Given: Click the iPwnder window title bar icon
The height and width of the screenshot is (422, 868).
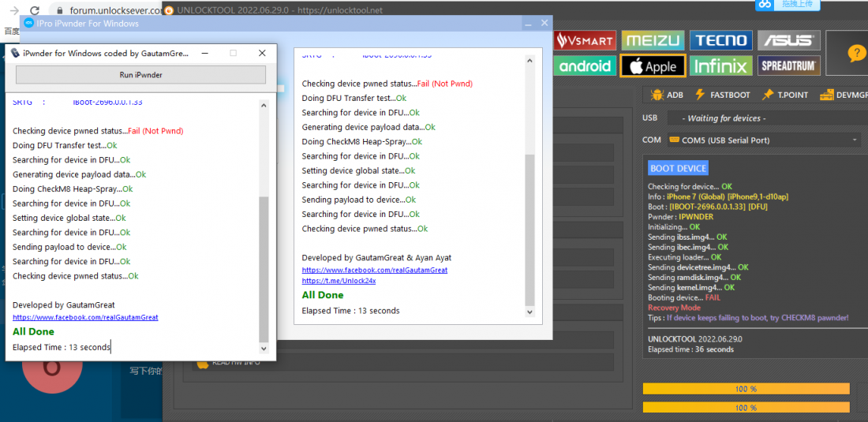Looking at the screenshot, I should click(15, 53).
